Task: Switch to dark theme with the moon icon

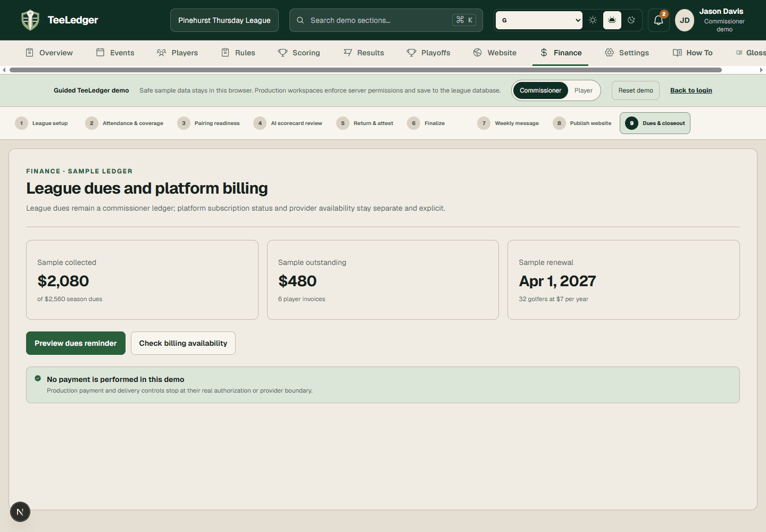Action: [x=631, y=20]
